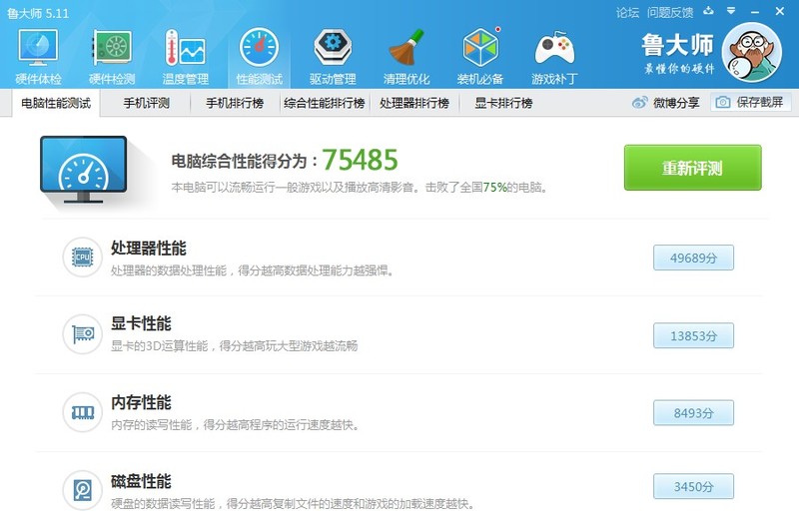Switch to 显卡排行榜 tab
The height and width of the screenshot is (532, 799).
click(x=503, y=104)
